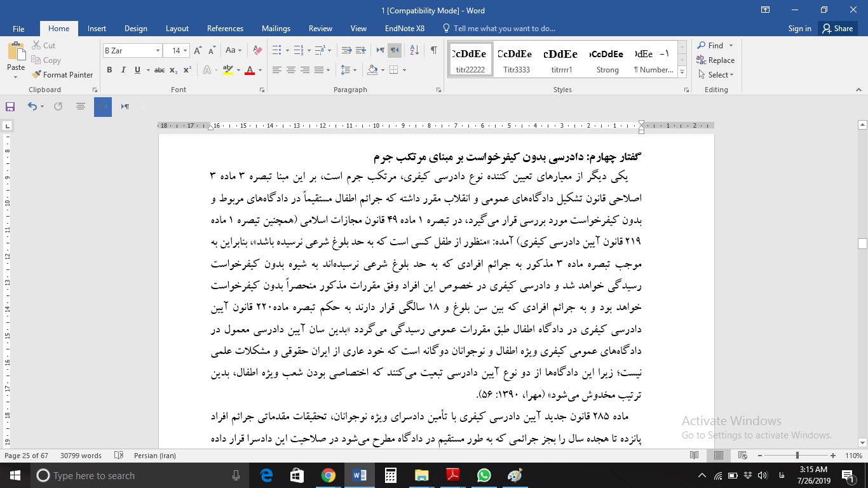Open the Format Painter tool
The image size is (868, 488).
point(62,74)
